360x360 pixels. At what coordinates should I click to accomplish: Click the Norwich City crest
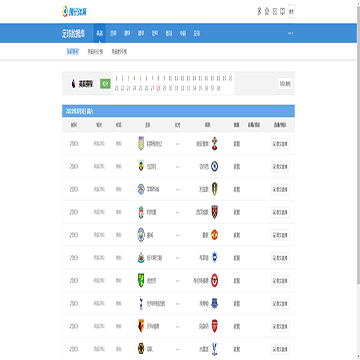(141, 281)
